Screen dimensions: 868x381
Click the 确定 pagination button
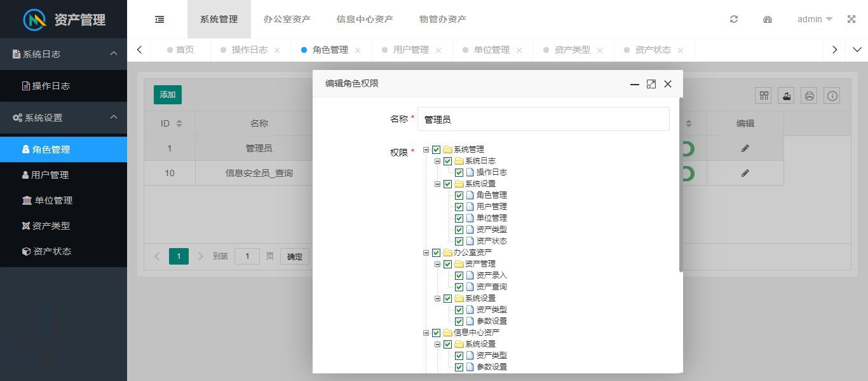[295, 256]
